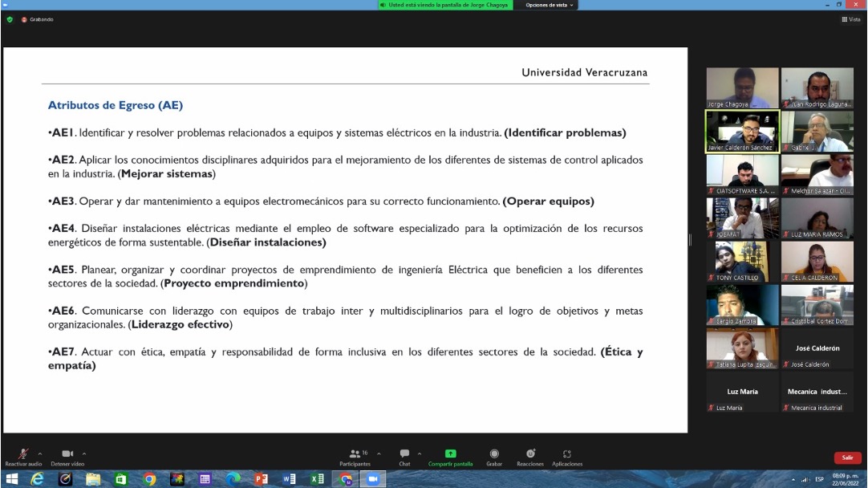Open the Aplicaciones panel
This screenshot has width=868, height=488.
567,455
